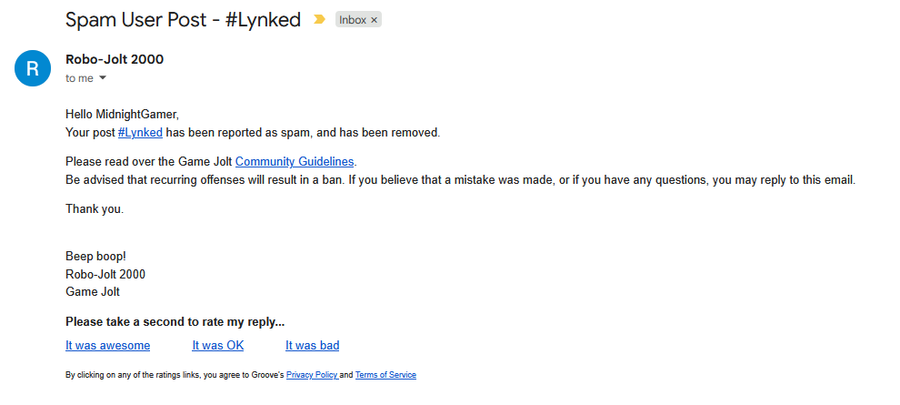Open the Terms of Service link
Screen dimensions: 900x405
(x=385, y=375)
